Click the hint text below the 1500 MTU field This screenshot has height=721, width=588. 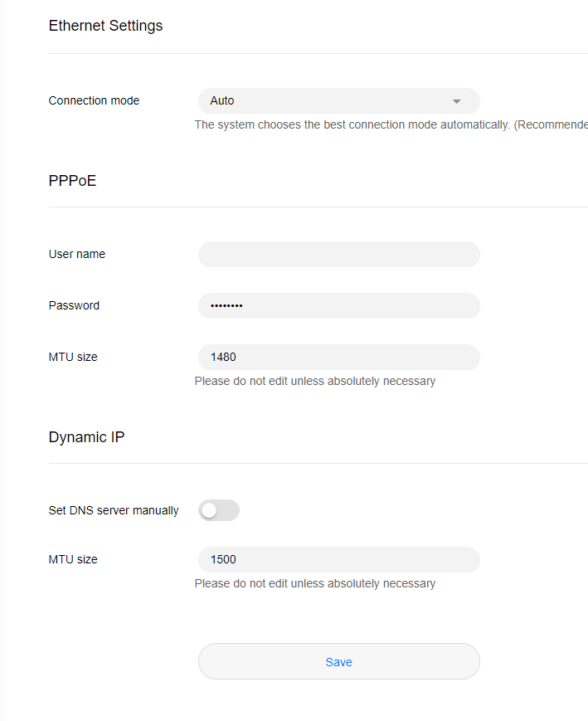pyautogui.click(x=315, y=583)
